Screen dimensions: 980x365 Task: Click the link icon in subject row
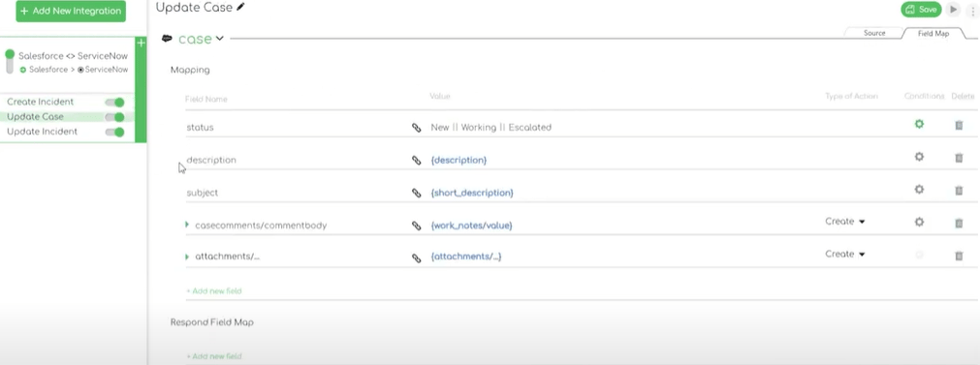[x=416, y=193]
